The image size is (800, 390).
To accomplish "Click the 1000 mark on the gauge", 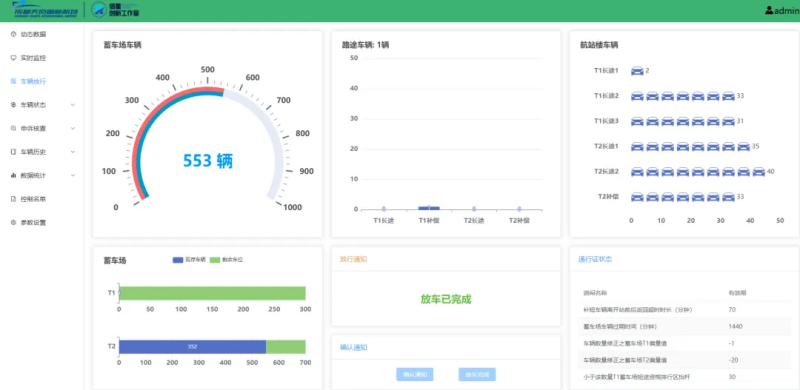I will tap(293, 207).
